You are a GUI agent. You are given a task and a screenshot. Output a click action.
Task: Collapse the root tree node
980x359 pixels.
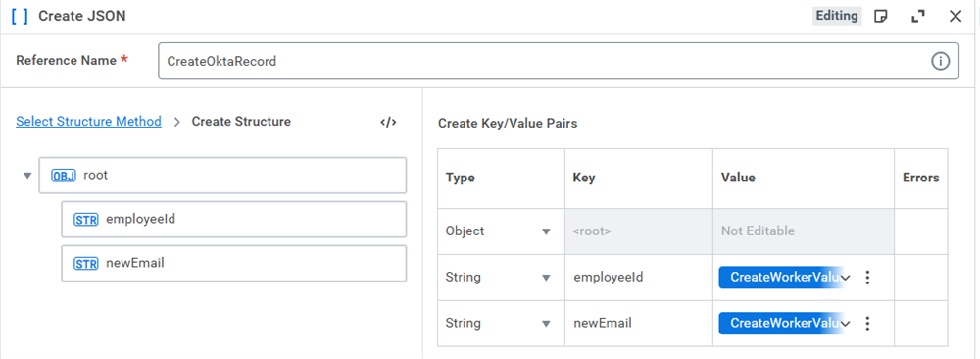click(x=26, y=176)
